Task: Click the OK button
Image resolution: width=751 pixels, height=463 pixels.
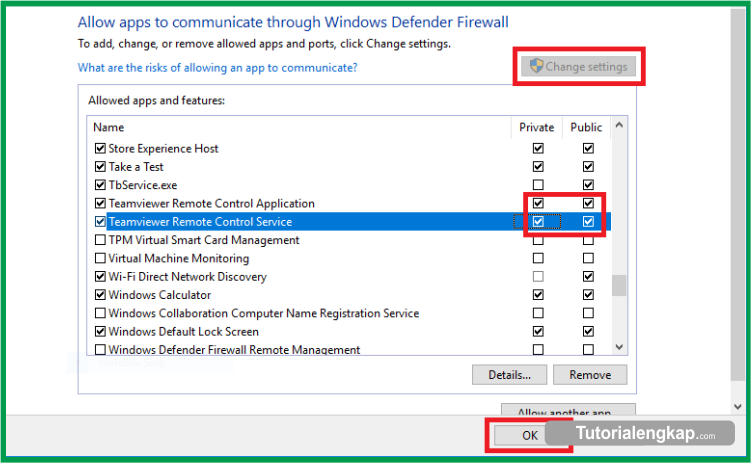Action: click(529, 435)
